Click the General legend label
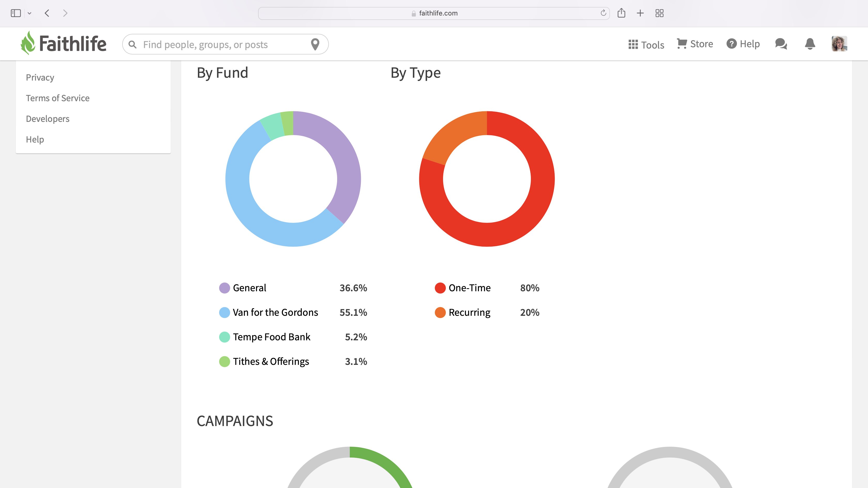 249,288
